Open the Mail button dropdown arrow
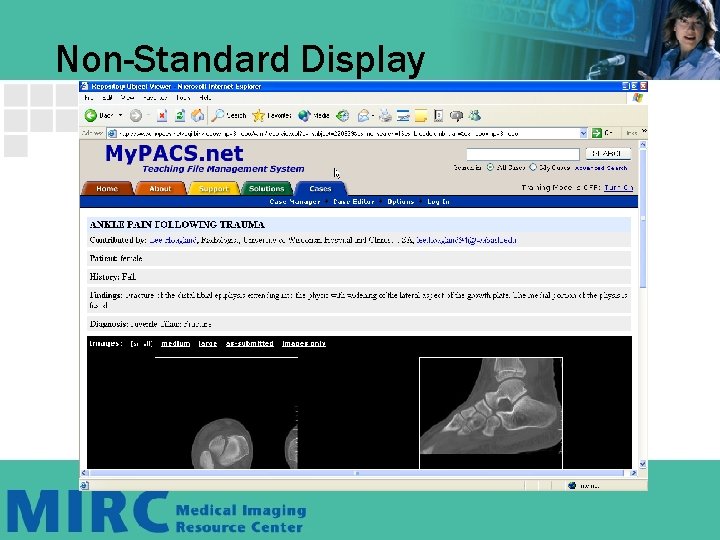 pyautogui.click(x=373, y=116)
